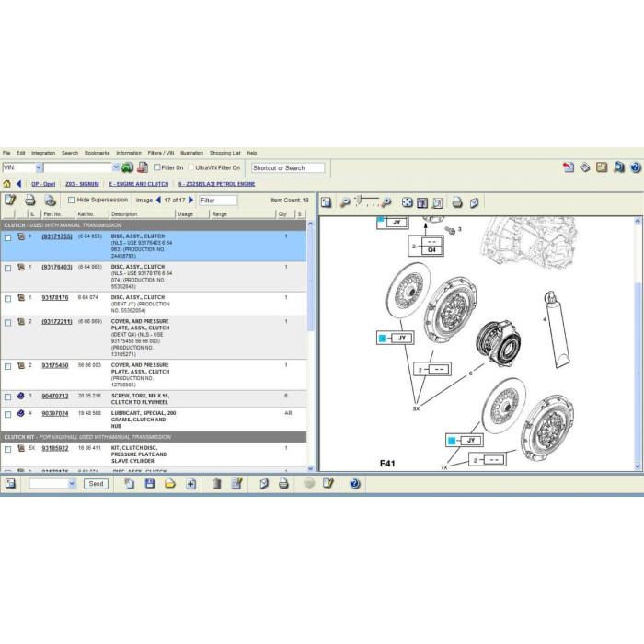This screenshot has width=644, height=644.
Task: Click the tan notepad icon in top-right toolbar
Action: (x=602, y=167)
